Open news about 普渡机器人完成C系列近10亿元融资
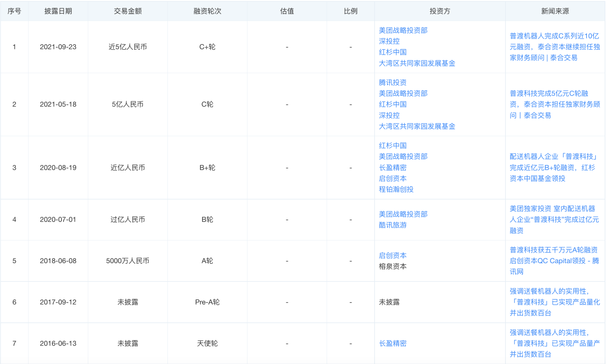Image resolution: width=606 pixels, height=364 pixels. [x=554, y=47]
